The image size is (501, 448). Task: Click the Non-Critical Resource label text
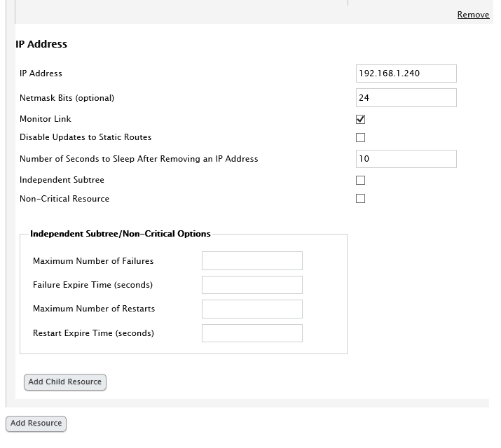64,199
